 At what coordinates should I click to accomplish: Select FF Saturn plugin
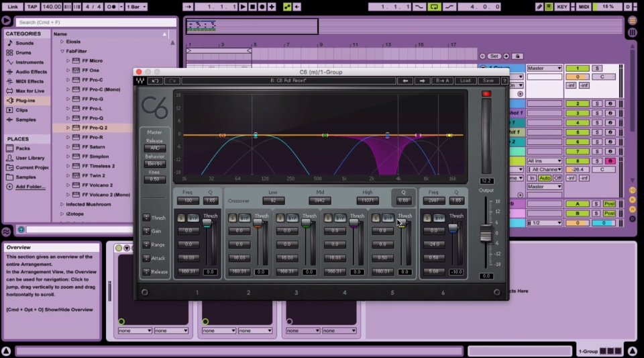pos(93,146)
